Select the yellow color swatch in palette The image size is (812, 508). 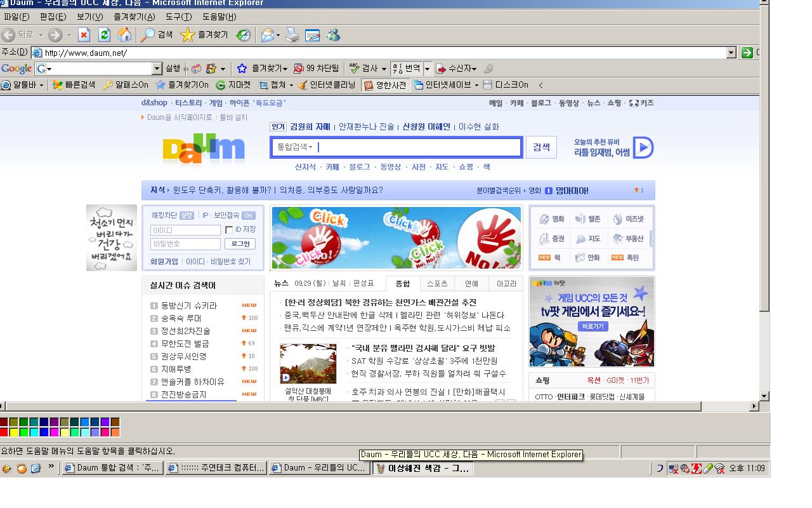tap(13, 432)
